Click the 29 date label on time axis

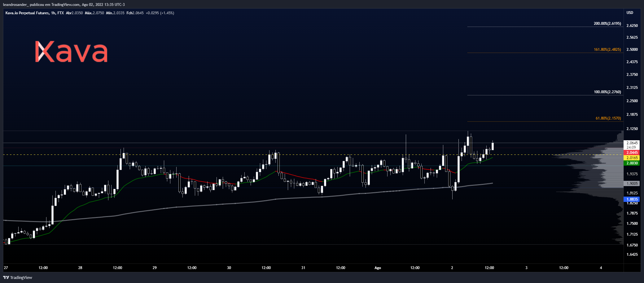(155, 268)
